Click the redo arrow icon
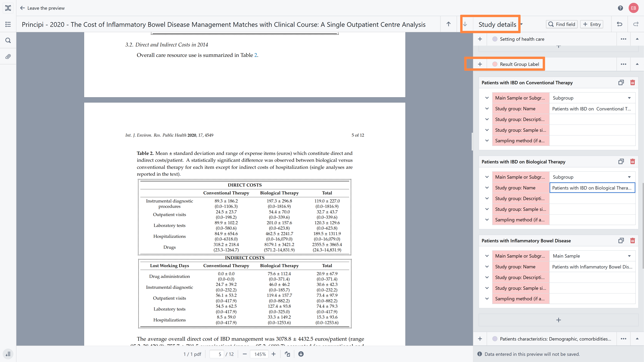Screen dimensions: 644x362 (636, 24)
